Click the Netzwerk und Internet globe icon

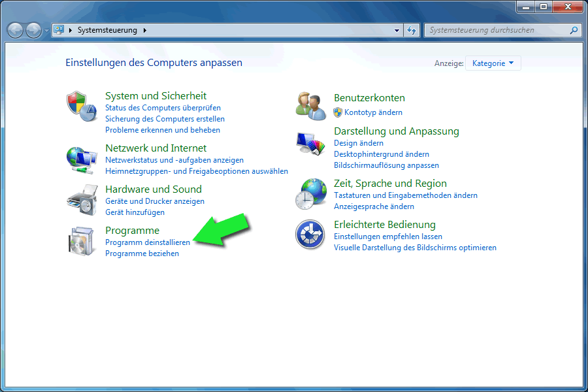(x=82, y=160)
